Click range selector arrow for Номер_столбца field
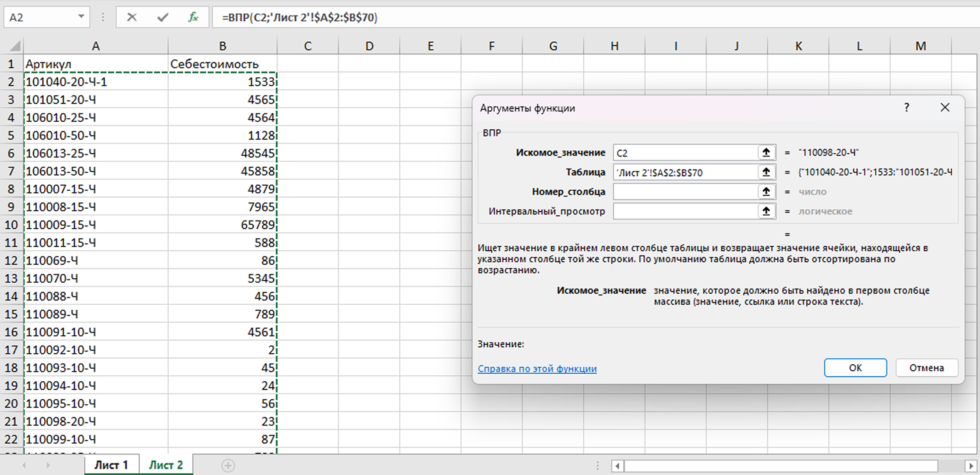 pos(766,192)
